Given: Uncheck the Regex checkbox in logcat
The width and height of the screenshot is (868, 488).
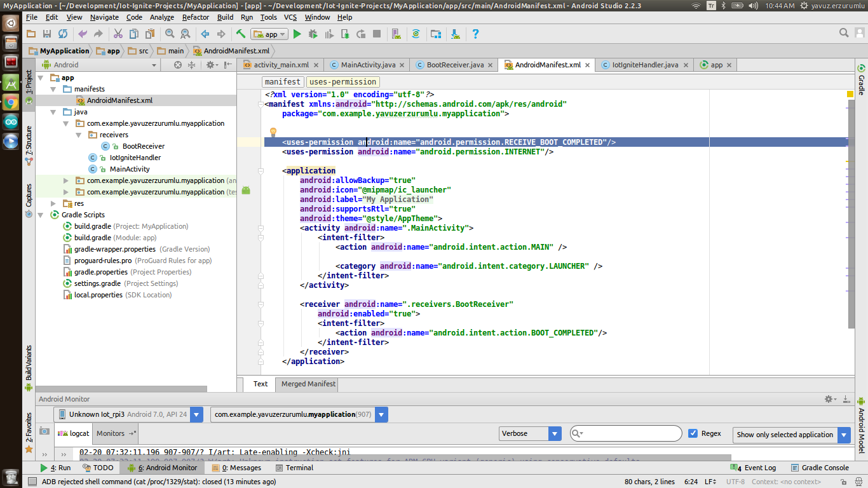Looking at the screenshot, I should [x=693, y=433].
